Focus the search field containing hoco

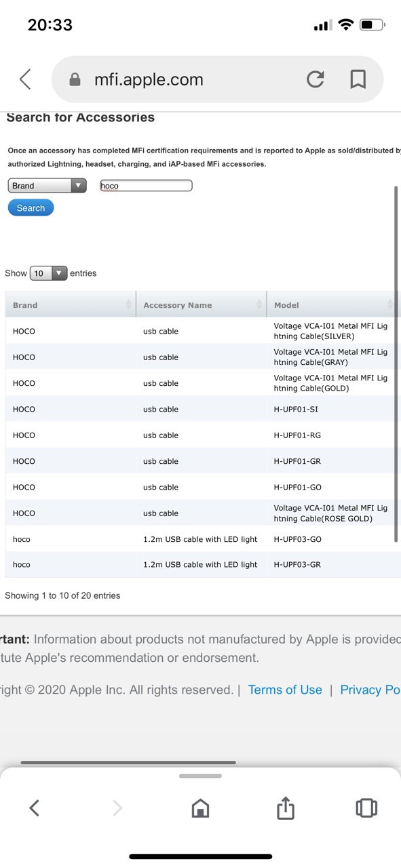(146, 186)
